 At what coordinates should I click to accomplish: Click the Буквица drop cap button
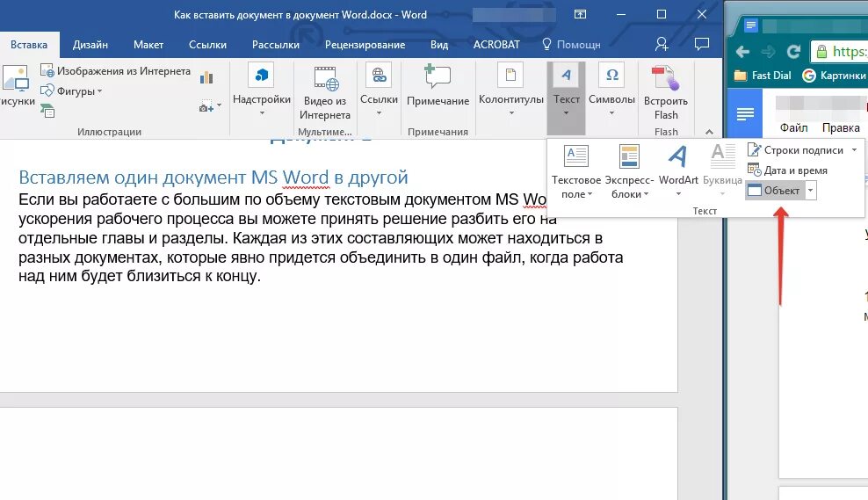[722, 171]
